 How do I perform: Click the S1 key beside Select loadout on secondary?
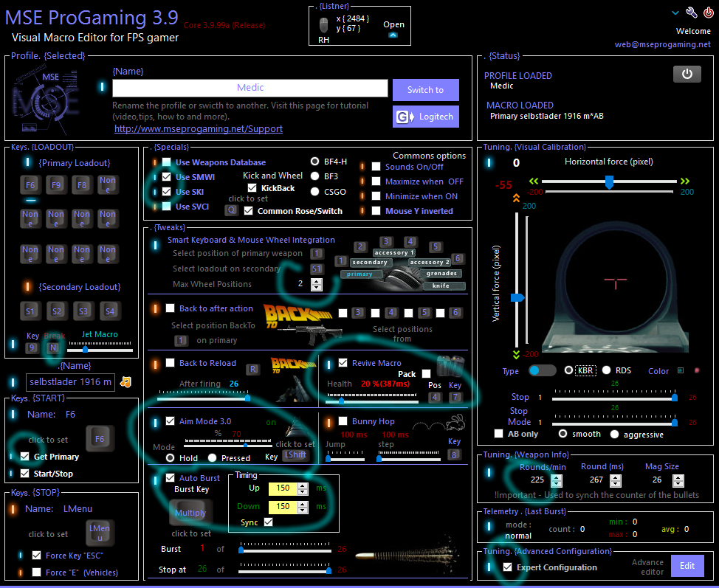(317, 269)
